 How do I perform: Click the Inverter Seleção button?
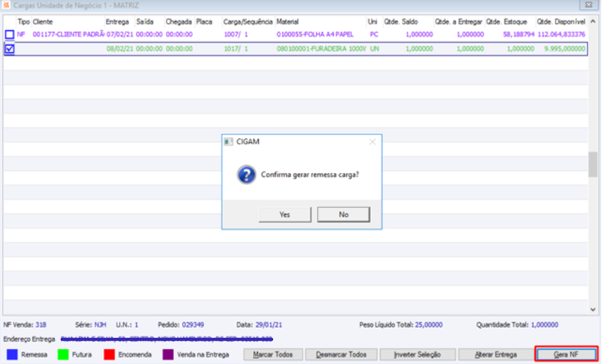[418, 354]
